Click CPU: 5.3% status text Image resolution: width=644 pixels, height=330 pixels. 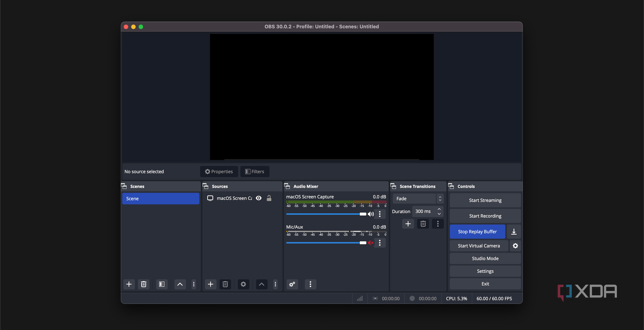point(456,298)
